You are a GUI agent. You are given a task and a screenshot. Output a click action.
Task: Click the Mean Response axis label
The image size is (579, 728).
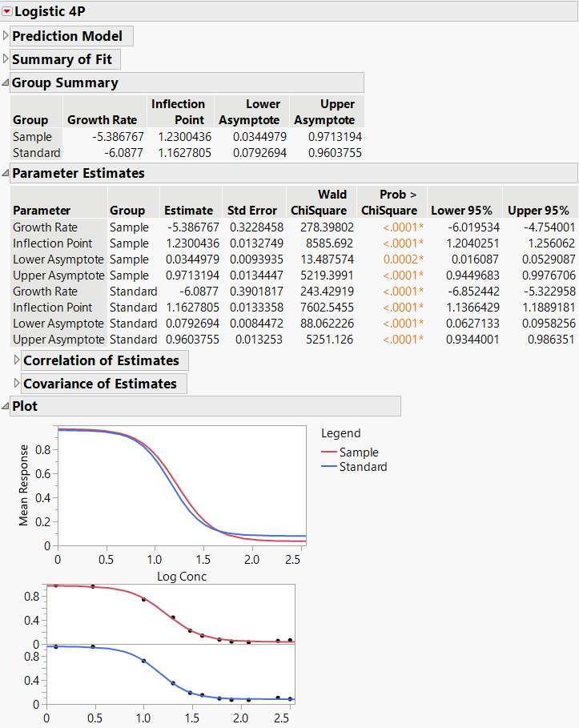click(x=24, y=486)
